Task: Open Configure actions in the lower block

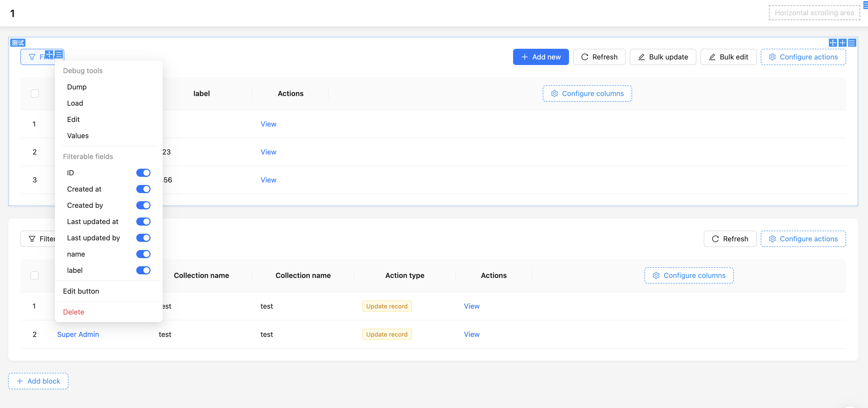Action: pyautogui.click(x=803, y=239)
